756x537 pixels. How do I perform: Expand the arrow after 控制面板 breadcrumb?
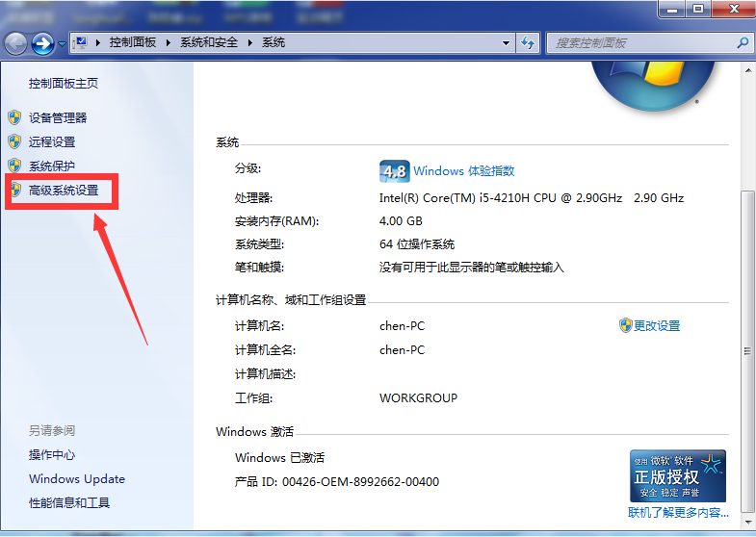169,43
